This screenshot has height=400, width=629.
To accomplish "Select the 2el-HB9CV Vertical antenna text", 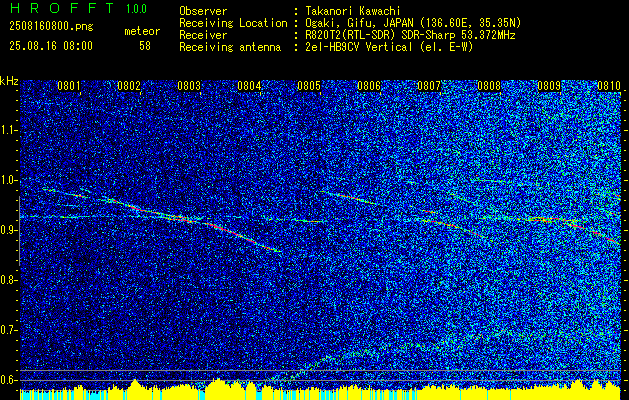I will coord(389,47).
